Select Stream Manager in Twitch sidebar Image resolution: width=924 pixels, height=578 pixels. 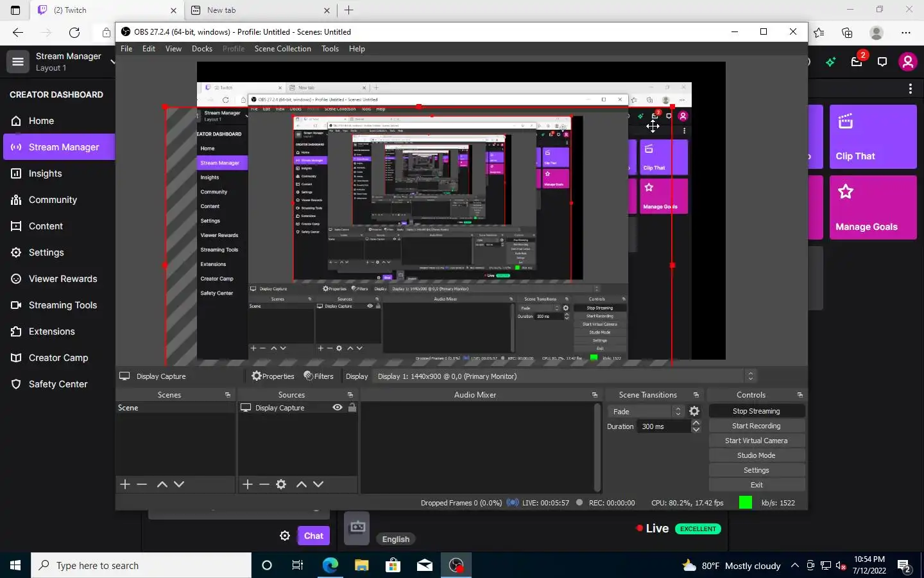click(59, 147)
